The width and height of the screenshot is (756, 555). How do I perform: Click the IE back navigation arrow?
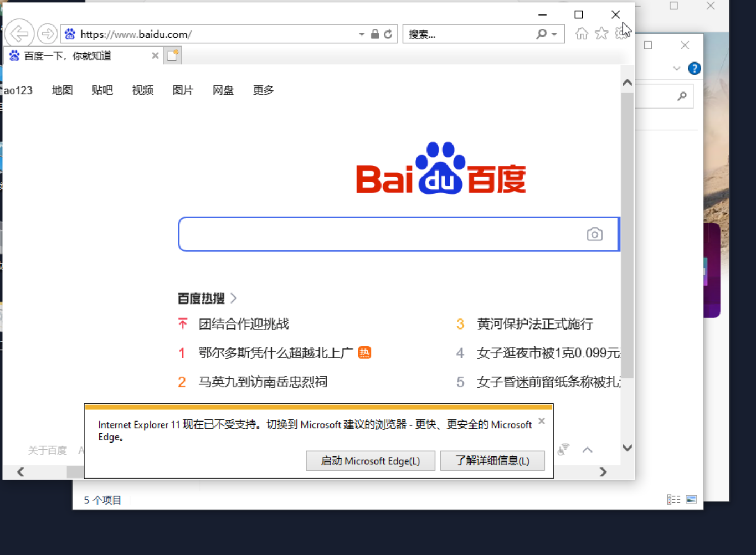tap(19, 34)
